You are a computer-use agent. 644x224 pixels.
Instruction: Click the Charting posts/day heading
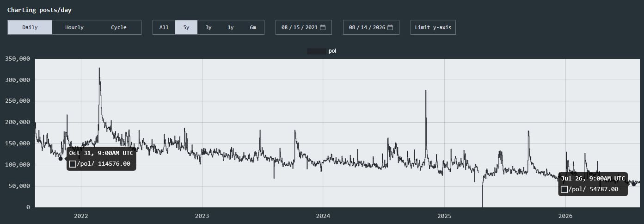point(39,10)
